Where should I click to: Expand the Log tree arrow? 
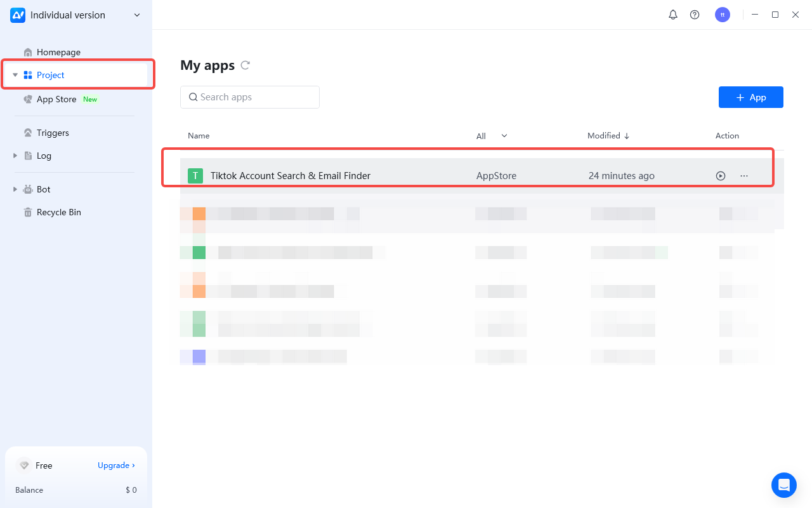[15, 156]
